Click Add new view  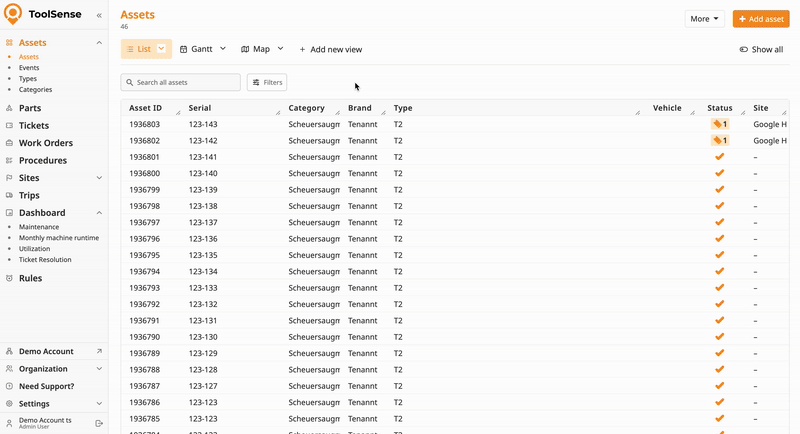(331, 49)
